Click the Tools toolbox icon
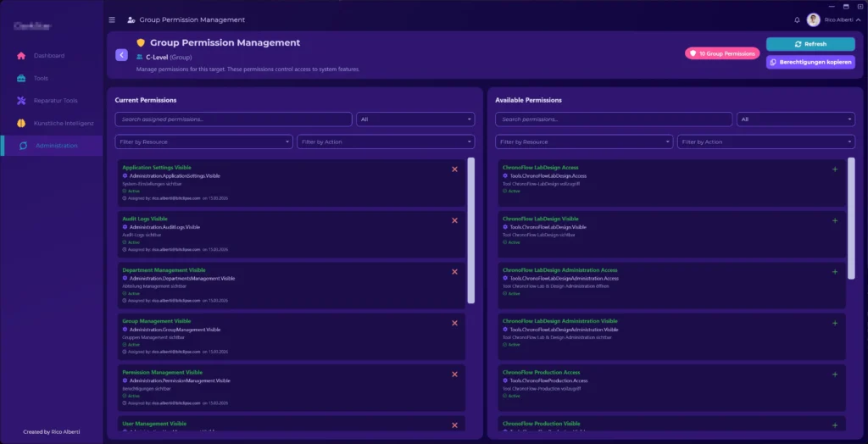 pyautogui.click(x=21, y=78)
